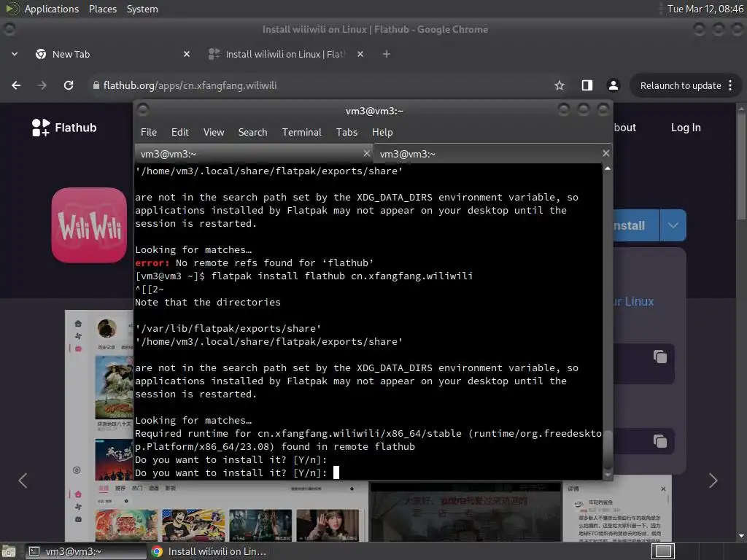Click the Flathub Install button
Screen dimensions: 747x560
pyautogui.click(x=635, y=225)
